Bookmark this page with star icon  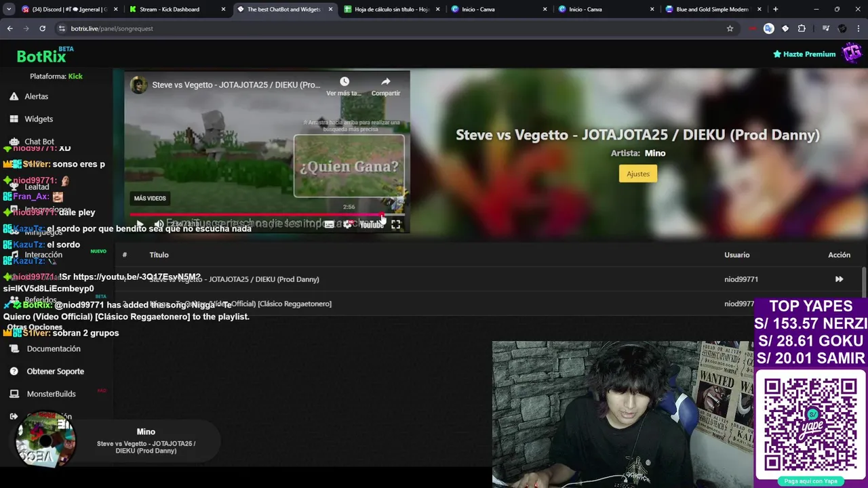tap(730, 28)
